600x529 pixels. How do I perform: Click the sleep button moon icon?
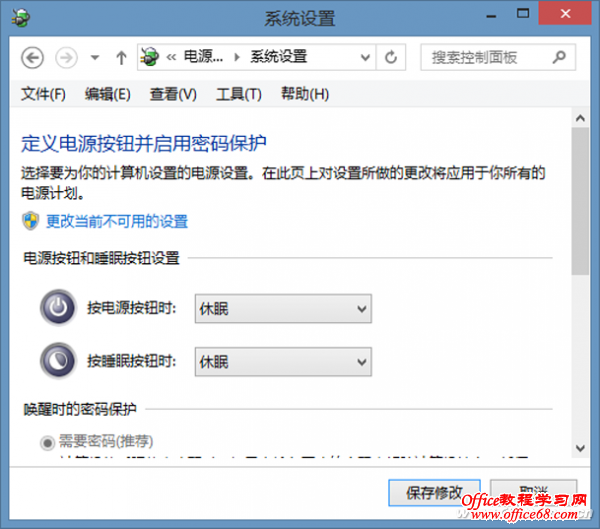58,361
